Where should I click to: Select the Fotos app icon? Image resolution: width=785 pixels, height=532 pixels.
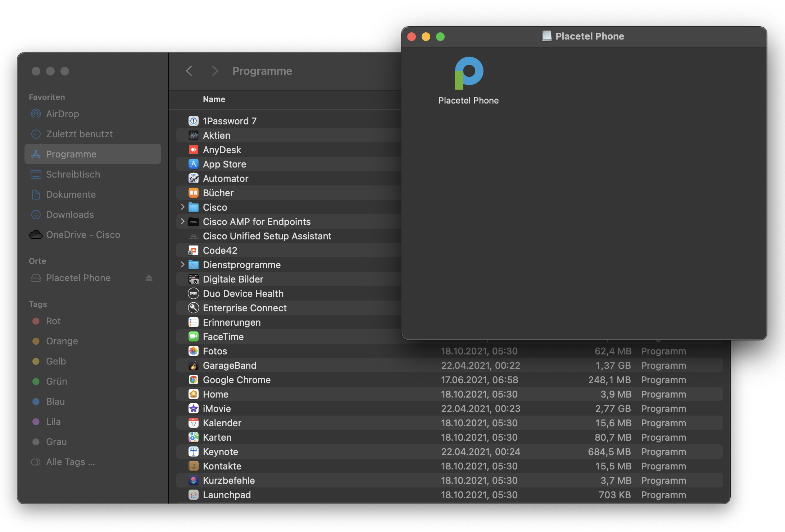pyautogui.click(x=194, y=351)
